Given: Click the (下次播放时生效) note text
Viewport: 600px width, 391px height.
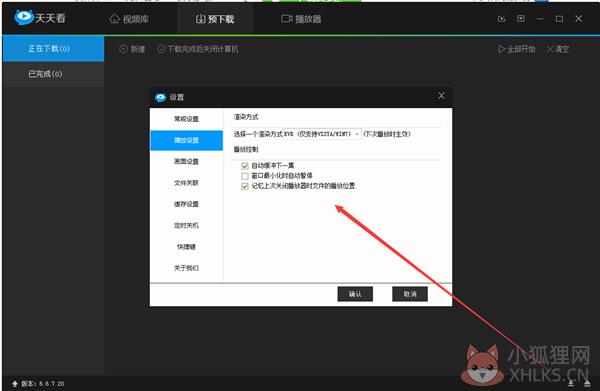Looking at the screenshot, I should click(387, 134).
